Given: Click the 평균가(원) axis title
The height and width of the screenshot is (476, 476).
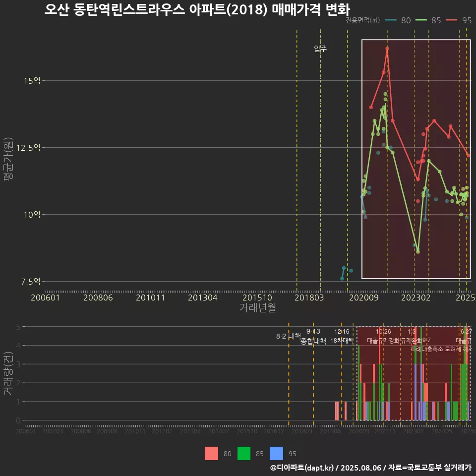Looking at the screenshot, I should click(8, 159).
